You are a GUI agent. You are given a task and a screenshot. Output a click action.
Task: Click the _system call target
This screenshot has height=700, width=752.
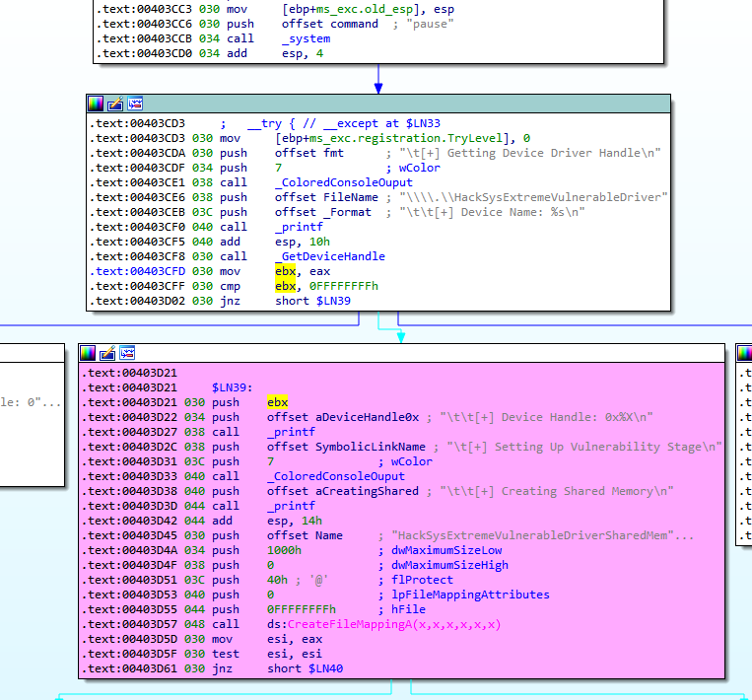pos(306,38)
